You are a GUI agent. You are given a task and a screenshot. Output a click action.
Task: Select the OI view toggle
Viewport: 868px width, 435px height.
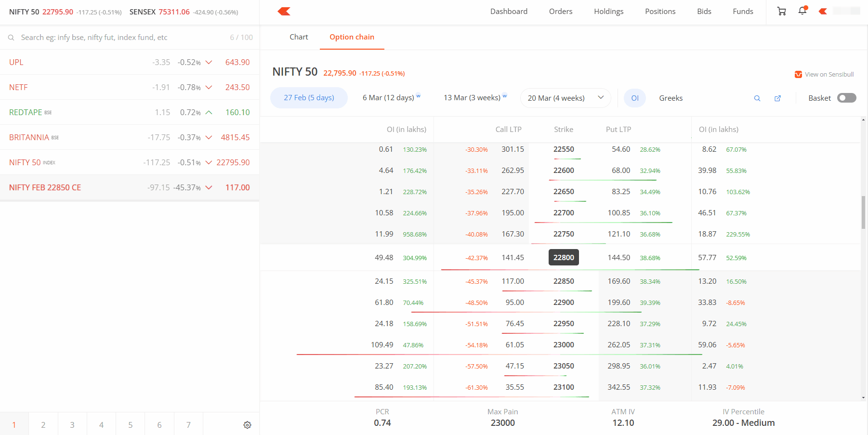point(635,98)
